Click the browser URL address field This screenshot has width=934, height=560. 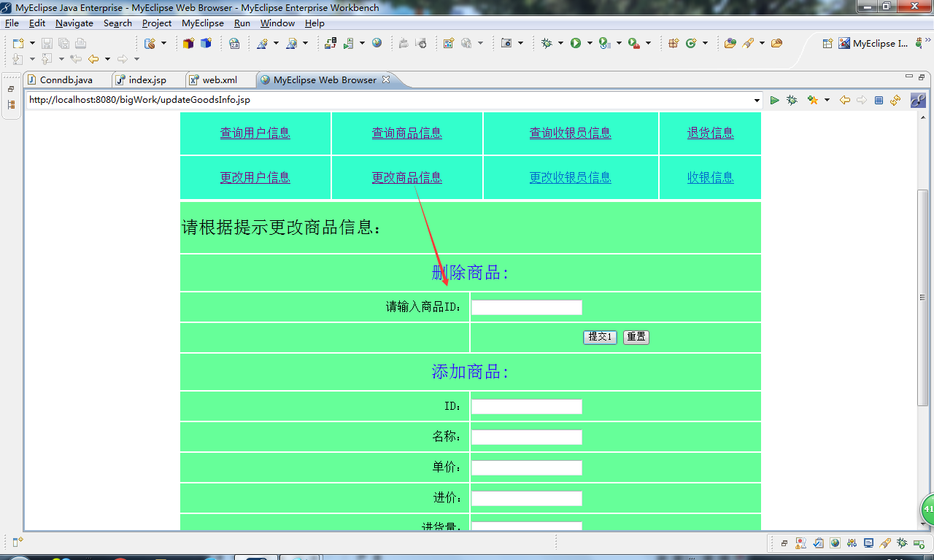coord(389,100)
